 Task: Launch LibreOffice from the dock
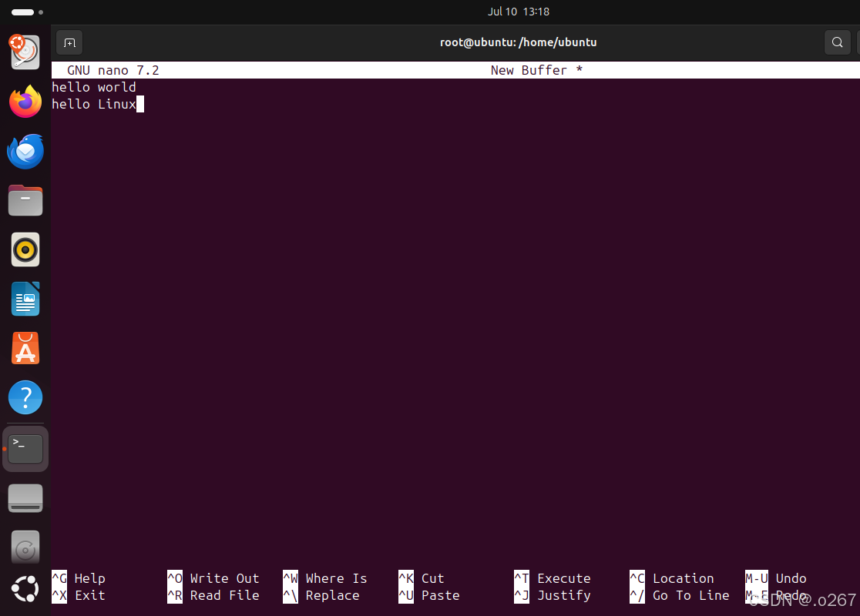(x=25, y=299)
